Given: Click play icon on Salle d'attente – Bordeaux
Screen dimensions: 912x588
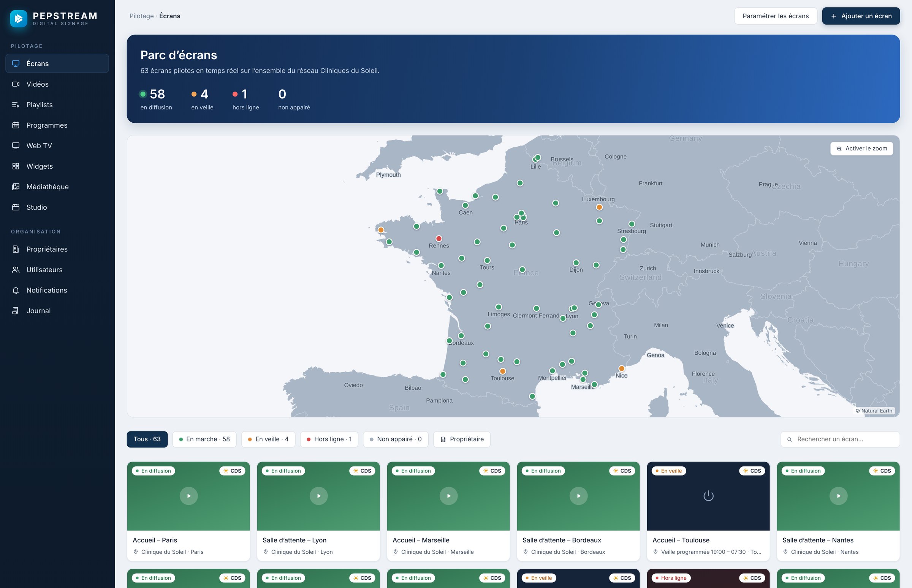Looking at the screenshot, I should click(579, 496).
